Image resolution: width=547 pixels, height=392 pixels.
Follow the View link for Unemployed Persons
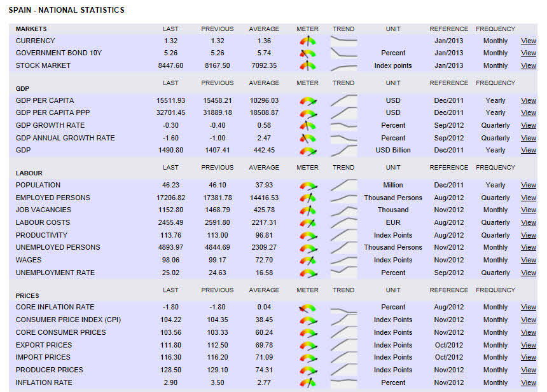529,248
